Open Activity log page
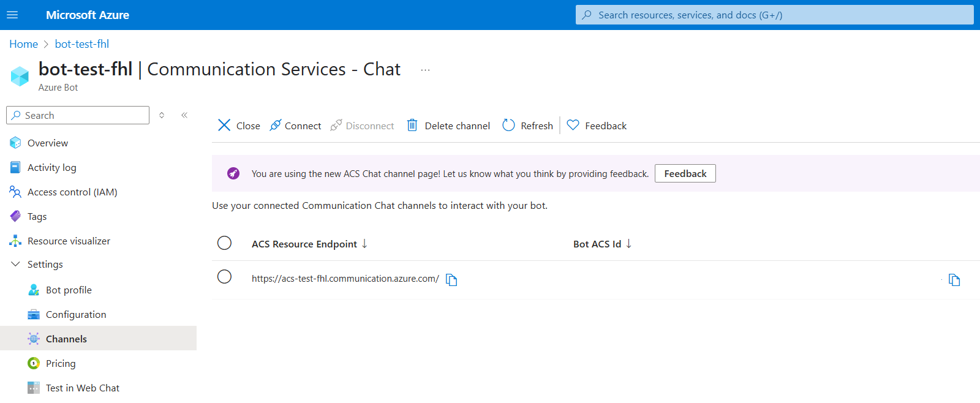Viewport: 980px width, 403px height. tap(52, 167)
